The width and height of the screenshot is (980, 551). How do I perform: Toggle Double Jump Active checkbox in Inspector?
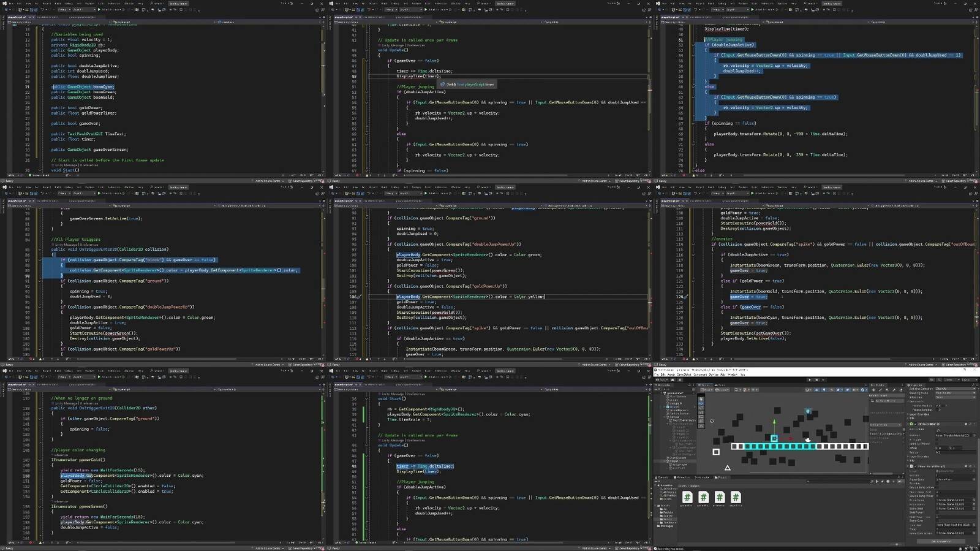tap(938, 487)
